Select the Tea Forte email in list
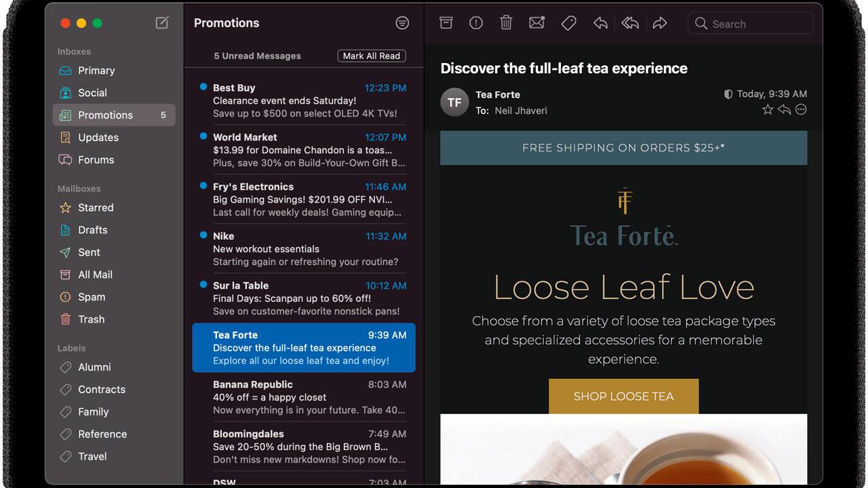 tap(304, 348)
